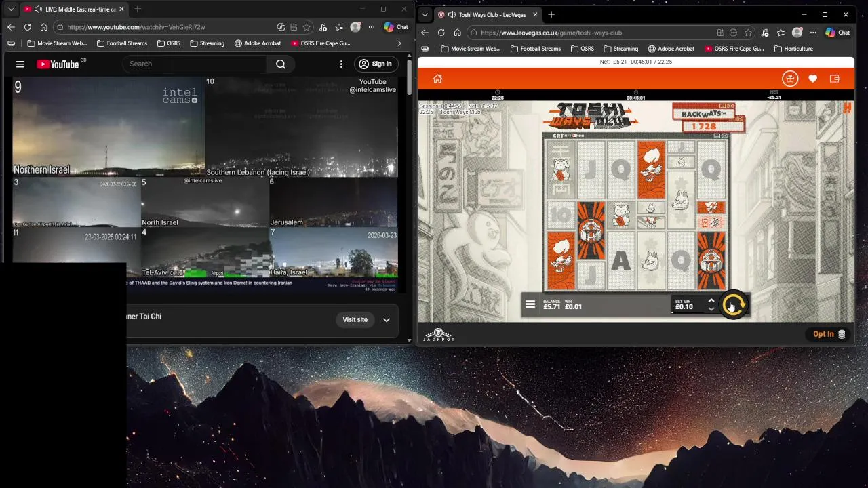Select the Toshi Ways Club - LeoVegas tab

coord(487,14)
